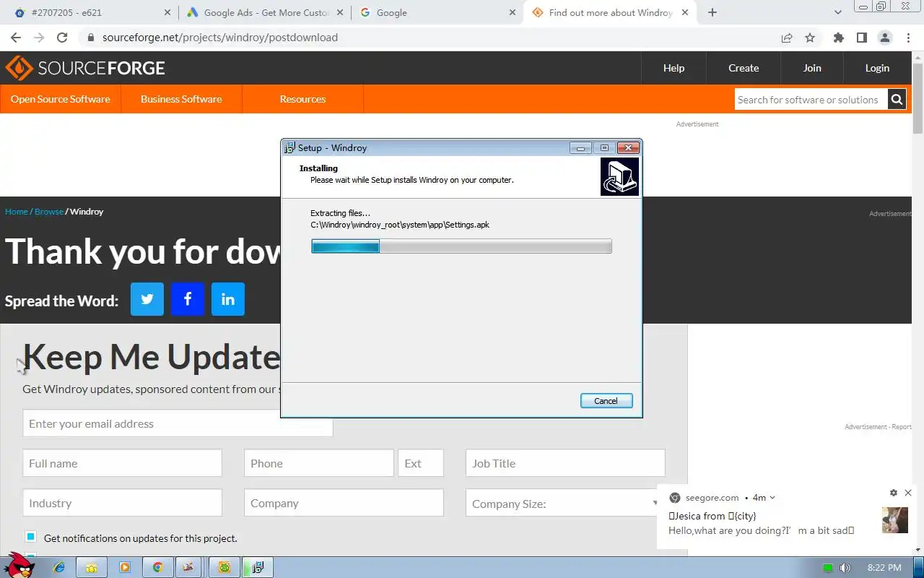Viewport: 924px width, 578px height.
Task: Click the Show desktop button
Action: coord(919,567)
